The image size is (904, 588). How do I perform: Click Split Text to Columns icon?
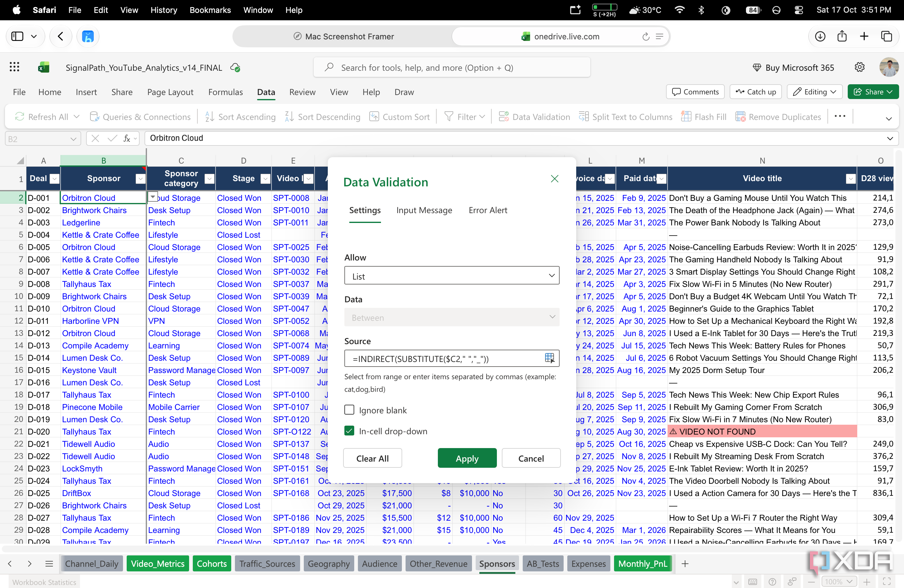(x=584, y=117)
